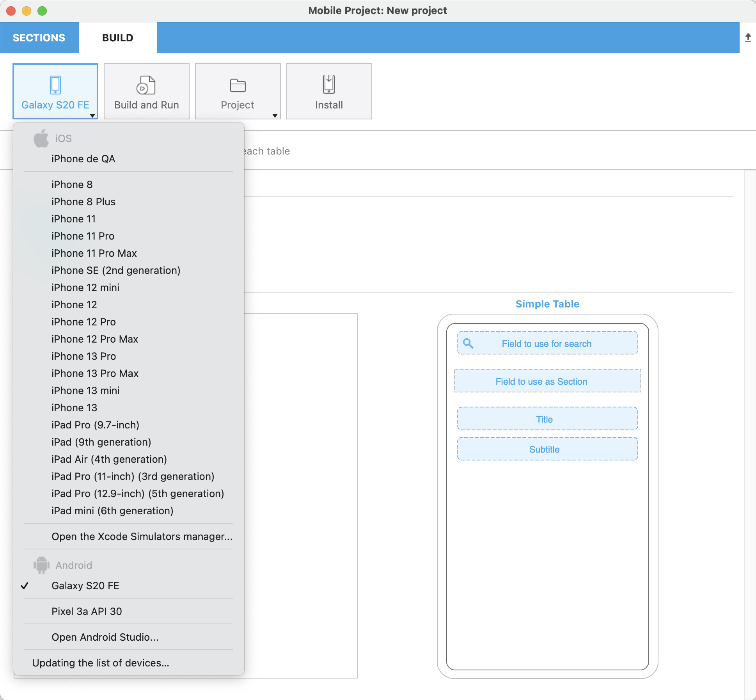Select iPhone 12 Pro Max simulator
756x700 pixels.
click(x=129, y=339)
